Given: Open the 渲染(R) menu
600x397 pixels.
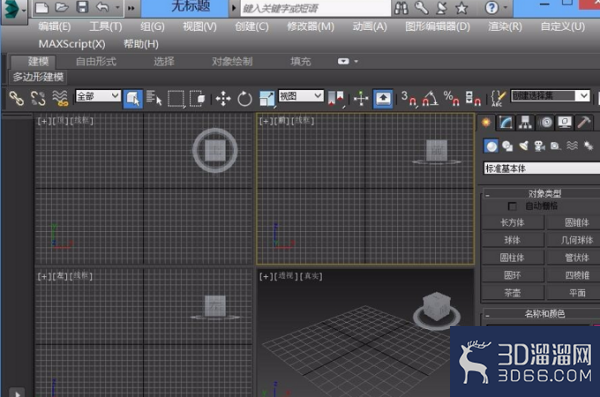Looking at the screenshot, I should click(505, 26).
